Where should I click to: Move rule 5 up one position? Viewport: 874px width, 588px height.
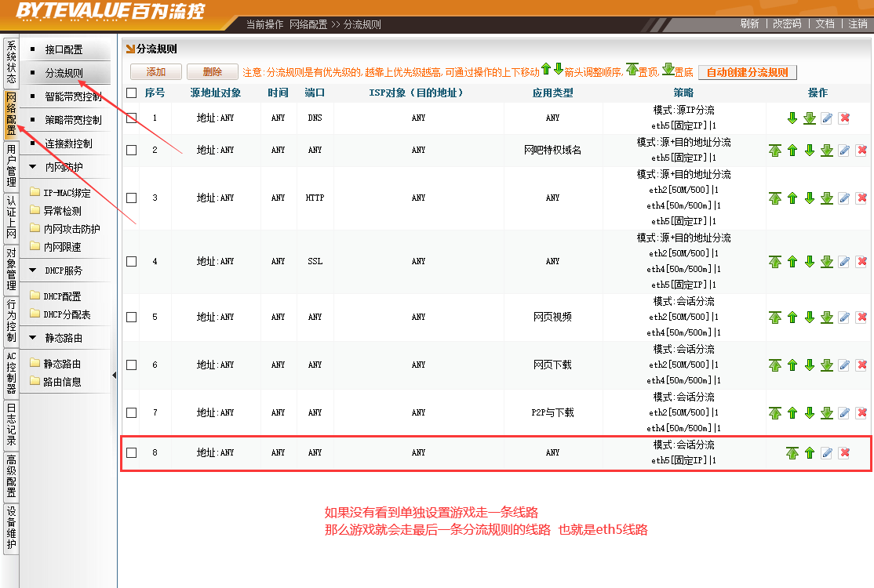pyautogui.click(x=792, y=318)
